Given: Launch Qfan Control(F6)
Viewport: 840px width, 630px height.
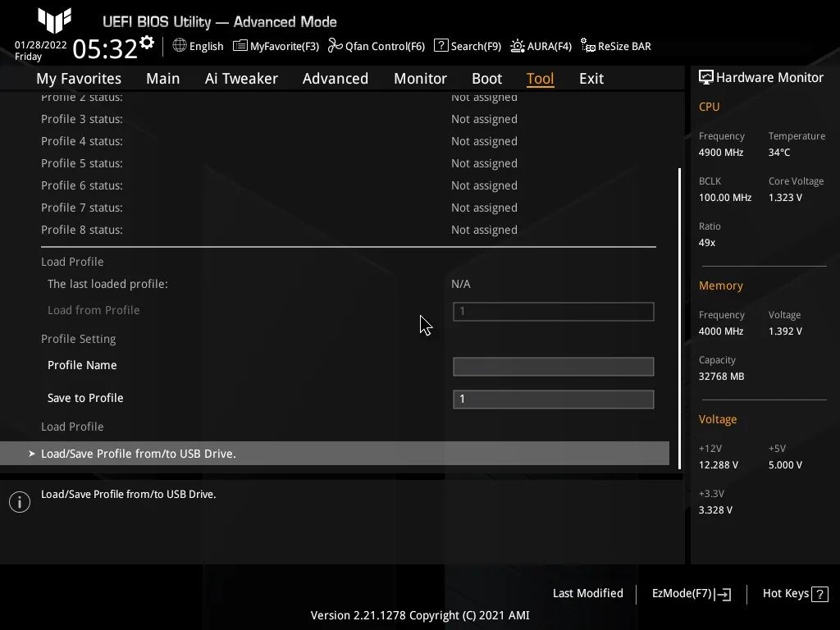Looking at the screenshot, I should (x=386, y=46).
